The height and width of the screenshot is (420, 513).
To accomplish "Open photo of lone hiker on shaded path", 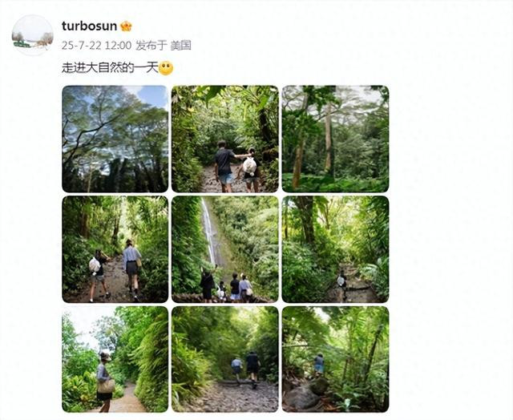I will point(335,249).
